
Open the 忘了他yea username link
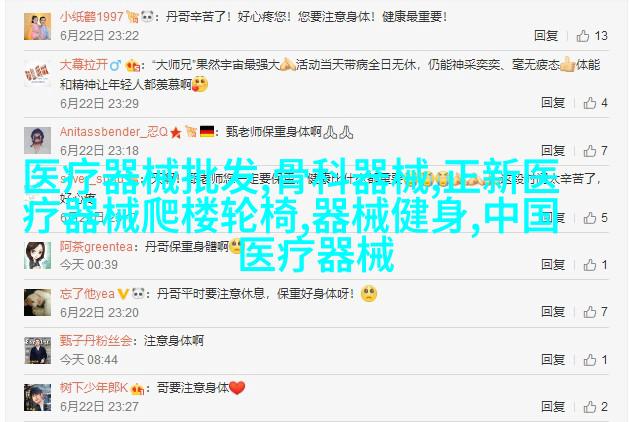87,294
